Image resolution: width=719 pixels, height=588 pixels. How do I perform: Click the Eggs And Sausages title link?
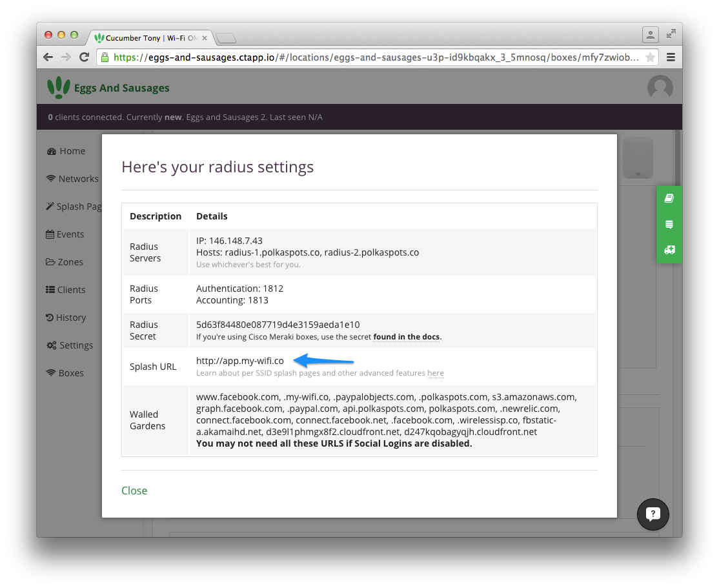(121, 88)
